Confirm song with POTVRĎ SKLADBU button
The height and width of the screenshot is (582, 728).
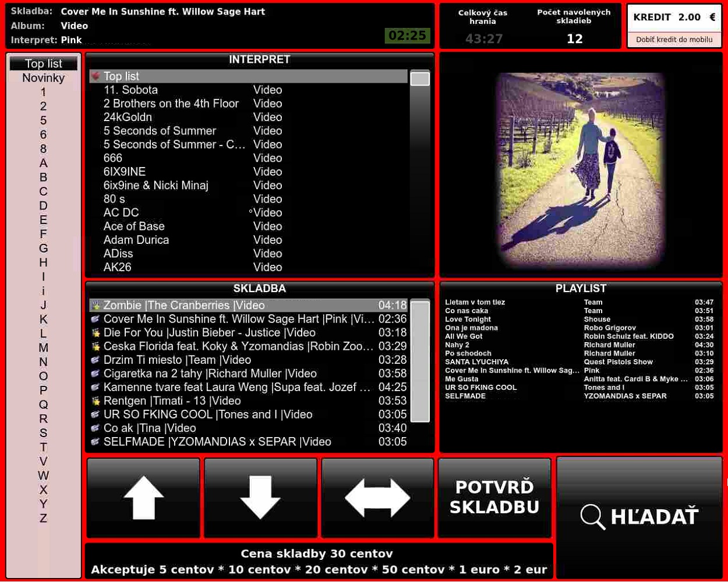point(494,498)
